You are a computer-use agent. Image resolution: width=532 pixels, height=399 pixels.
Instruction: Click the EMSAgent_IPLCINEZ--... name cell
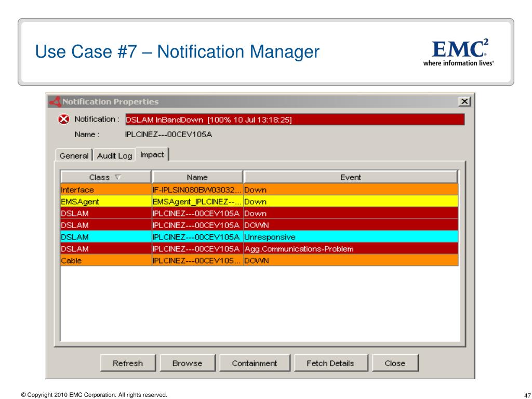pos(197,202)
